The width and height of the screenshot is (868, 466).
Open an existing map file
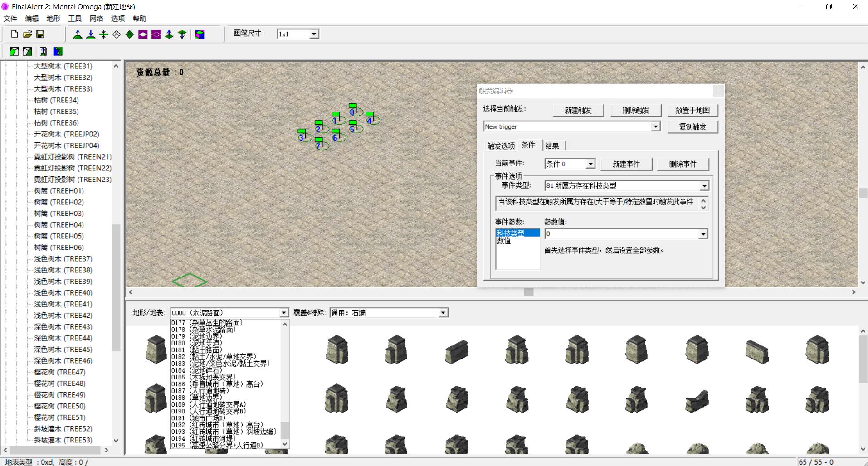coord(27,34)
